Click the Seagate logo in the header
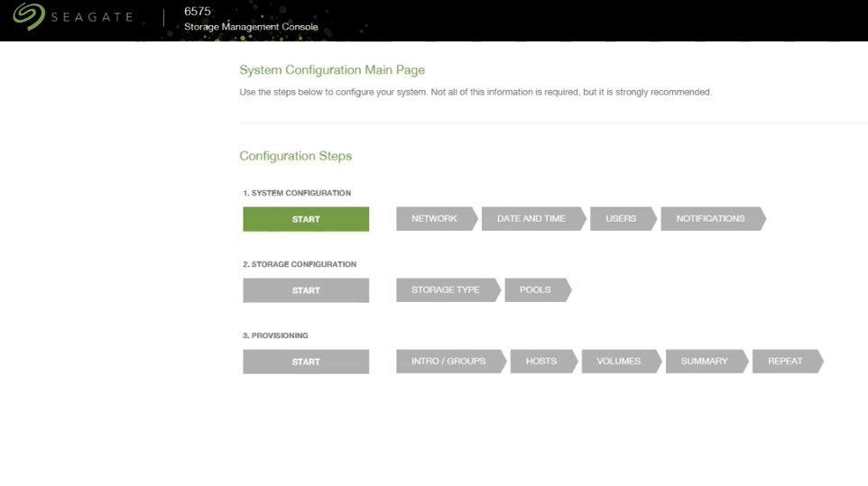868x486 pixels. (x=73, y=16)
